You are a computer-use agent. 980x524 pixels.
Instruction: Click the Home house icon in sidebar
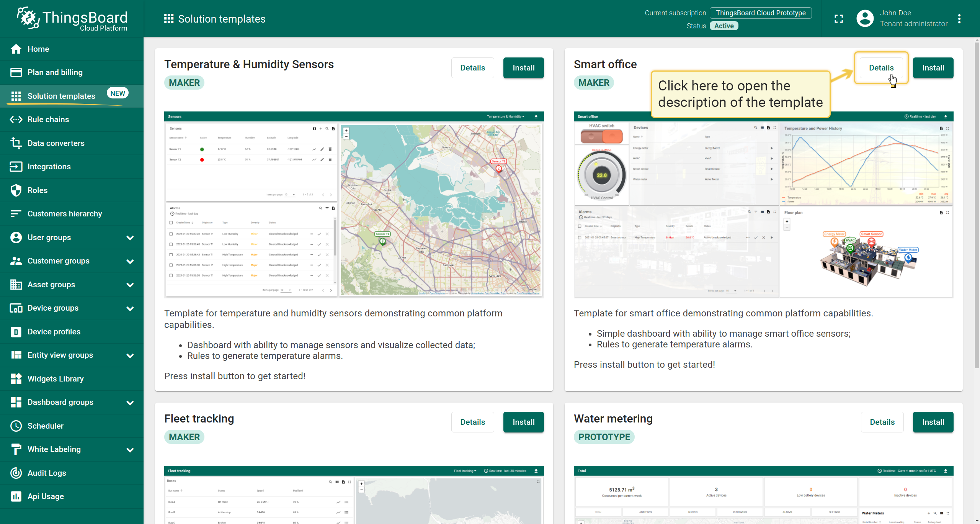tap(16, 49)
